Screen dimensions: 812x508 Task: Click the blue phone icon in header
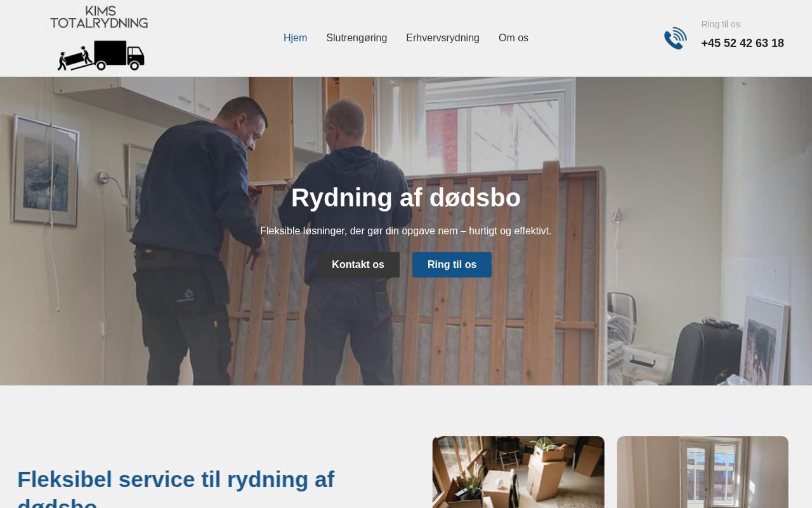tap(676, 38)
